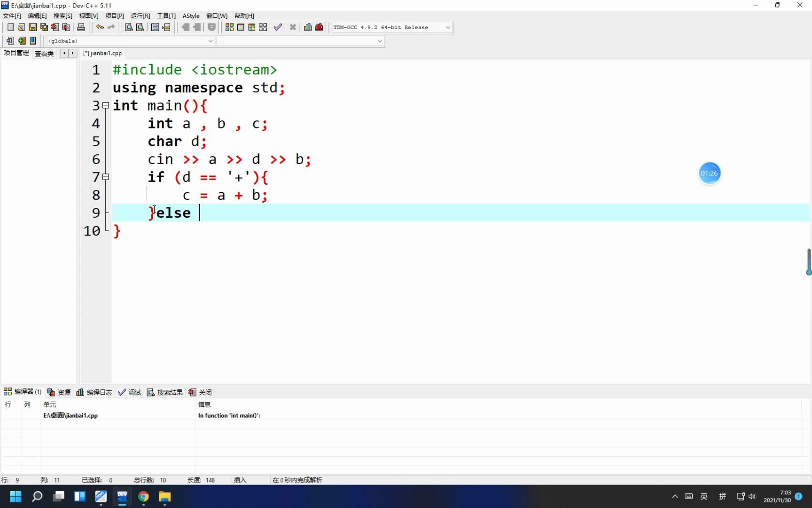Click the 搜索结果 button
The height and width of the screenshot is (508, 812).
170,392
